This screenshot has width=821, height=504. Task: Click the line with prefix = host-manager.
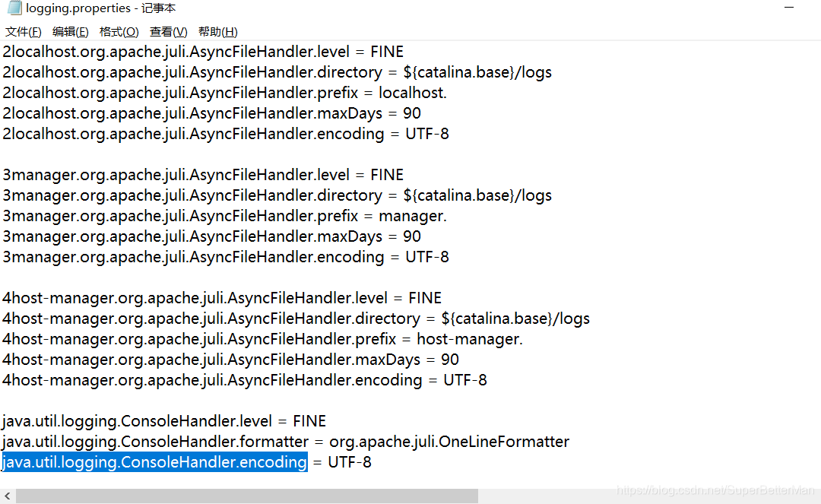click(x=262, y=338)
